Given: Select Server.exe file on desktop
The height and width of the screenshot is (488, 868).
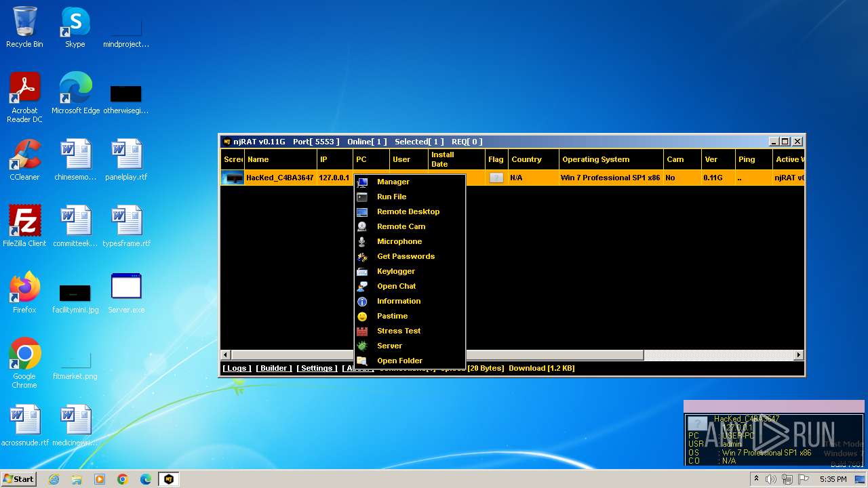Looking at the screenshot, I should click(x=126, y=293).
